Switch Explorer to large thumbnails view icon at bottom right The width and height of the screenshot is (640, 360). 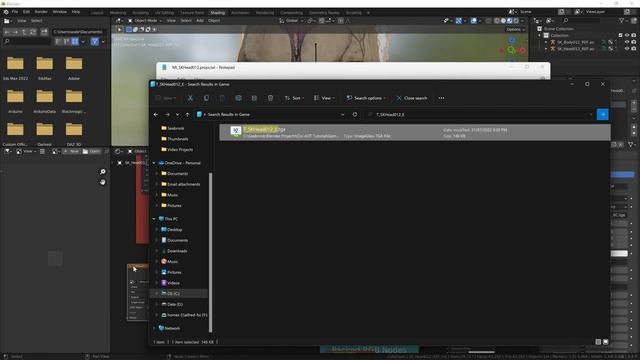click(x=605, y=342)
